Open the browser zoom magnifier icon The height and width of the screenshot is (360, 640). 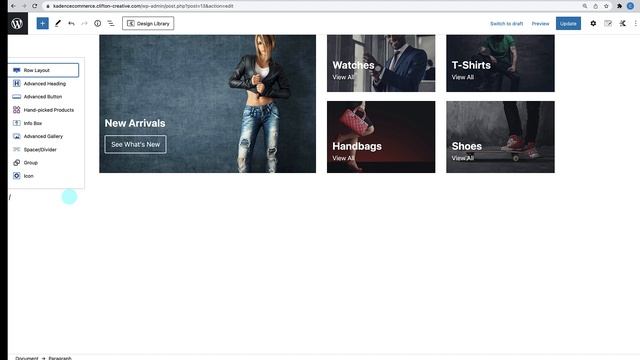[x=585, y=6]
